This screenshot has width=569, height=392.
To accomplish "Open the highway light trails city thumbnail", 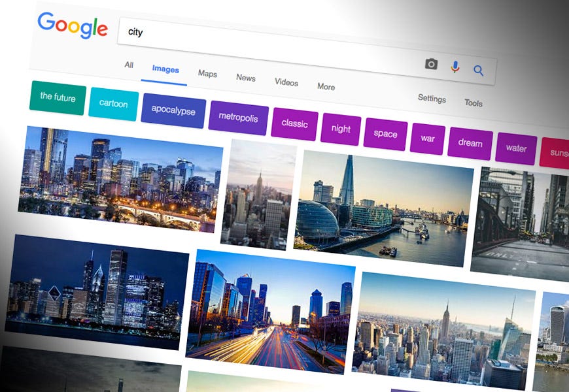I will point(270,312).
